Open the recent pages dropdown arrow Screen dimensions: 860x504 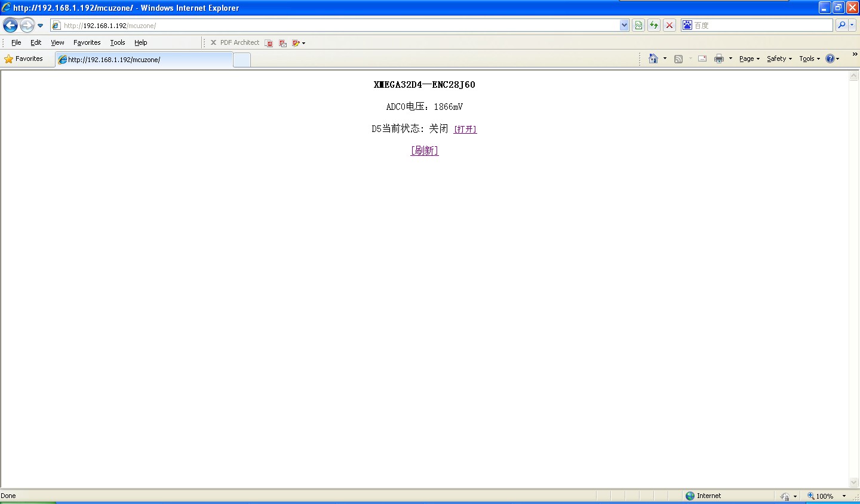click(41, 26)
